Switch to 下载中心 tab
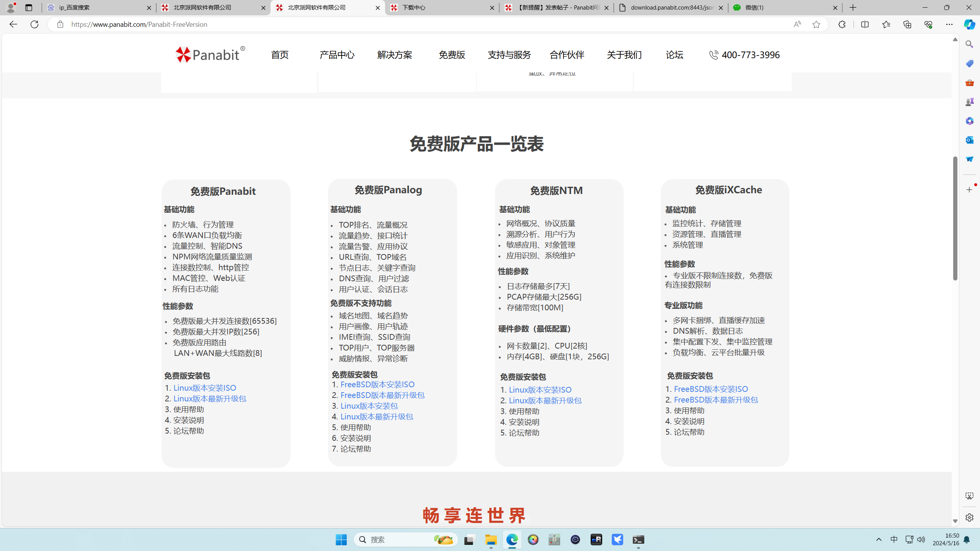980x551 pixels. pyautogui.click(x=442, y=8)
